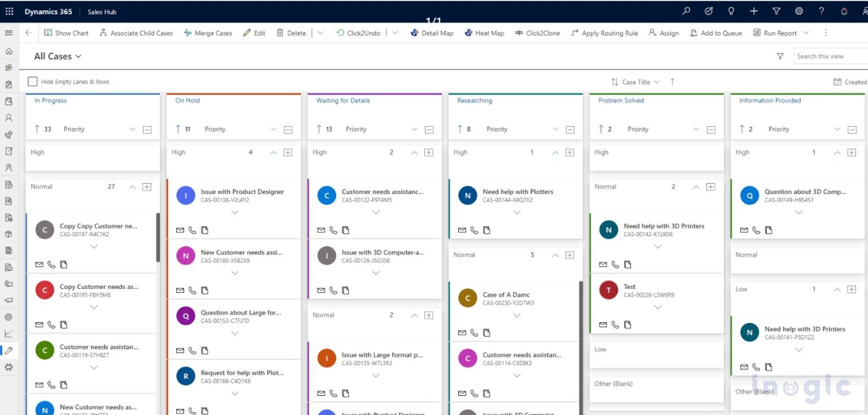Viewport: 868px width, 415px height.
Task: Expand Issue with Product Designer card chevron
Action: 235,213
